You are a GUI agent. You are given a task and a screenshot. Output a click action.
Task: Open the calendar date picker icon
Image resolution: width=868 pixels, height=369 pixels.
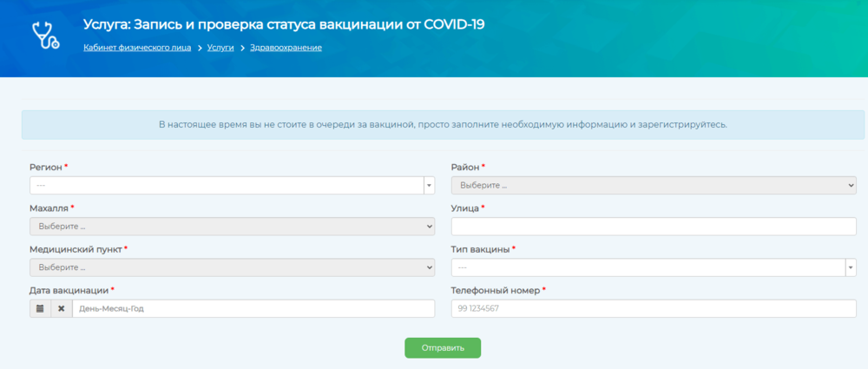(40, 308)
